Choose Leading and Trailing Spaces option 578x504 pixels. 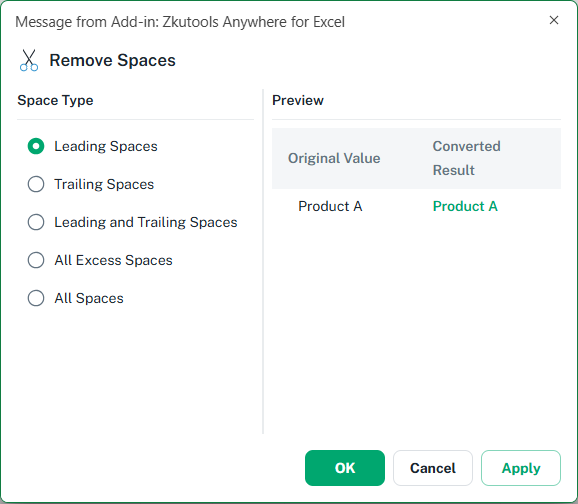[x=36, y=222]
